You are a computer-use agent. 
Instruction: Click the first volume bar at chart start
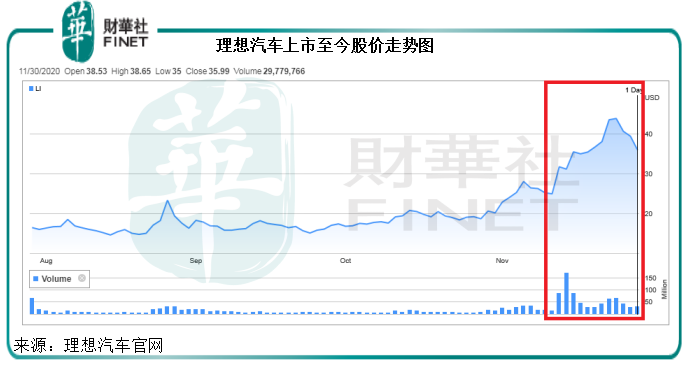[x=32, y=306]
